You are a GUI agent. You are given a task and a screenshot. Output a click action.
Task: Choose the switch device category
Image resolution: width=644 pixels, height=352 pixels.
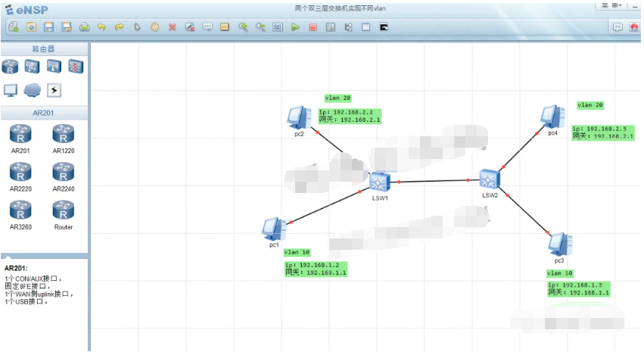tap(32, 67)
